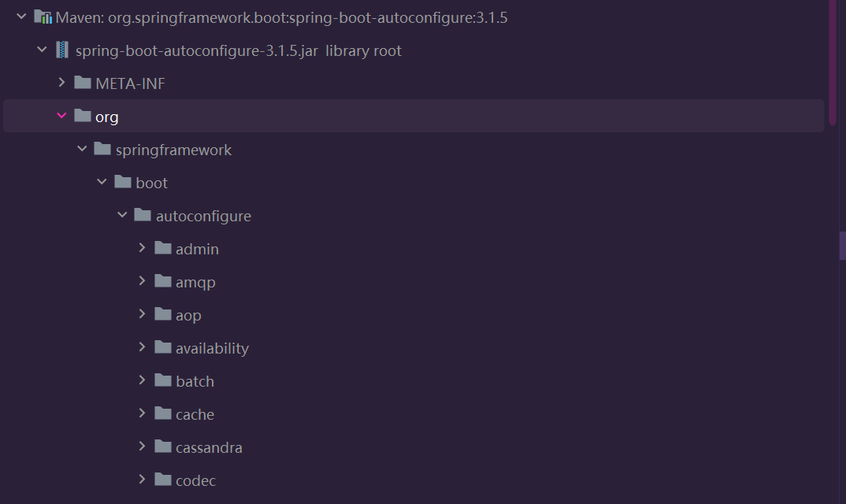
Task: Click the jar archive icon
Action: pyautogui.click(x=62, y=50)
